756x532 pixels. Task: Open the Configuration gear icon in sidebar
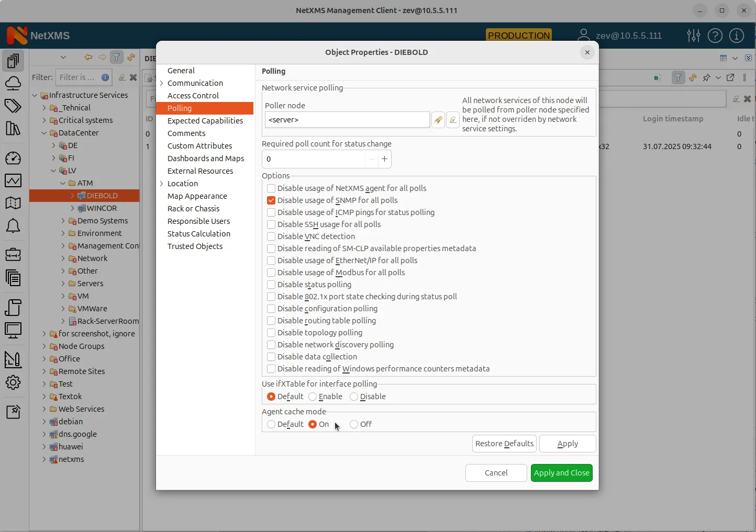pos(13,382)
